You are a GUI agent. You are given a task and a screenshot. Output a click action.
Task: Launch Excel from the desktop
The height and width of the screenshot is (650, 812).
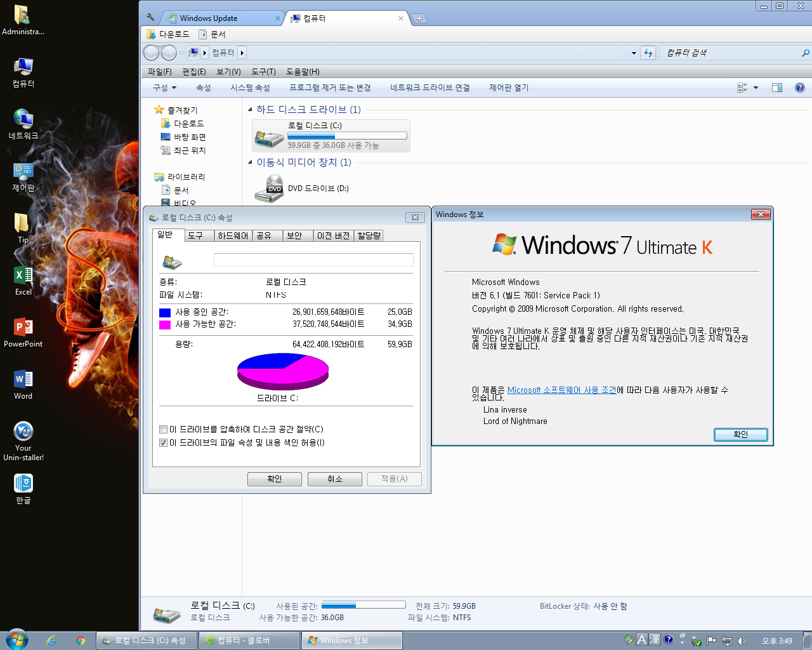pyautogui.click(x=23, y=280)
